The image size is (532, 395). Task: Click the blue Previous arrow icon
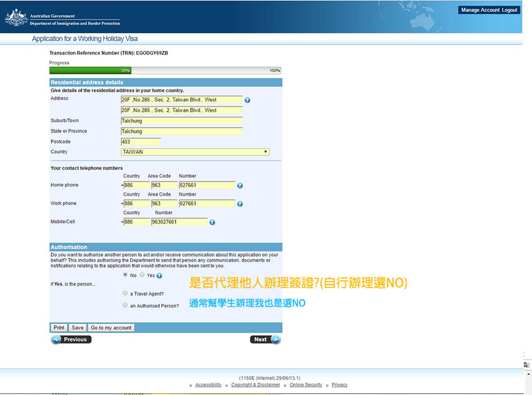(x=57, y=339)
